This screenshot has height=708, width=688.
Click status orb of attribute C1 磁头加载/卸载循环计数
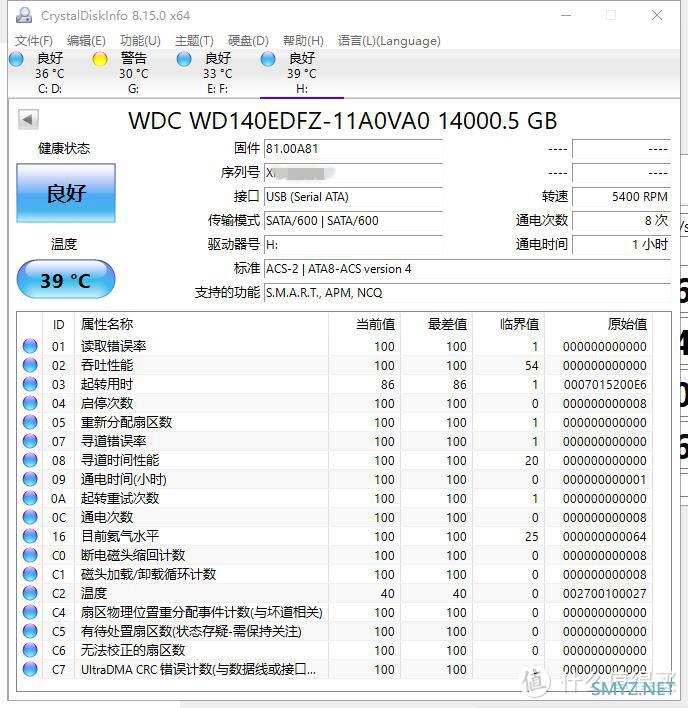[30, 574]
